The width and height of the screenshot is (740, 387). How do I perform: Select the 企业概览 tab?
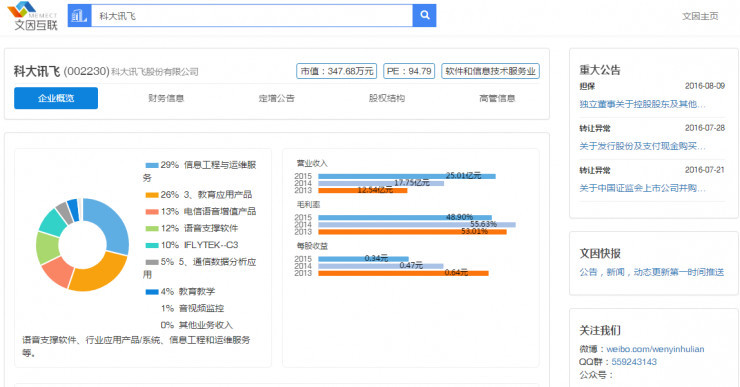tap(56, 98)
